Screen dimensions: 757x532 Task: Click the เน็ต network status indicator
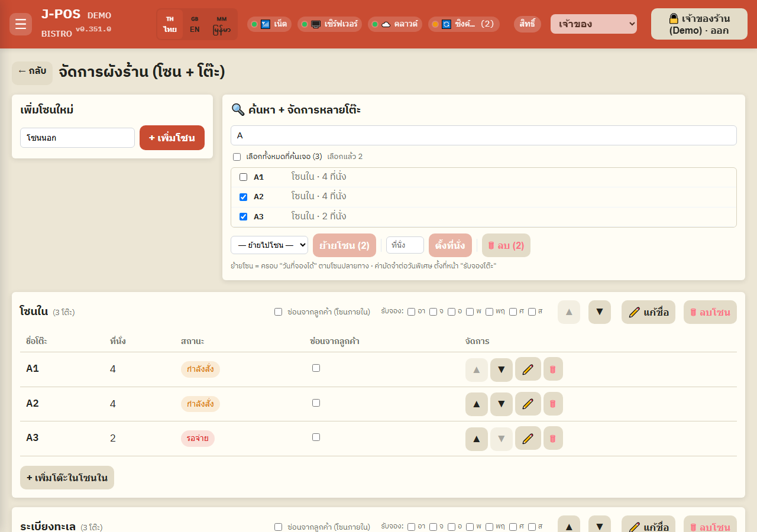[269, 24]
